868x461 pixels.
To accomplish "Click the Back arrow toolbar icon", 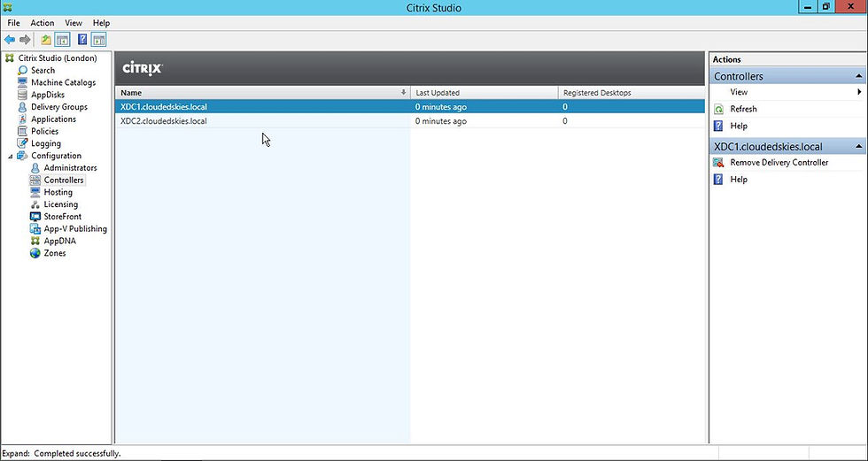I will [x=10, y=40].
